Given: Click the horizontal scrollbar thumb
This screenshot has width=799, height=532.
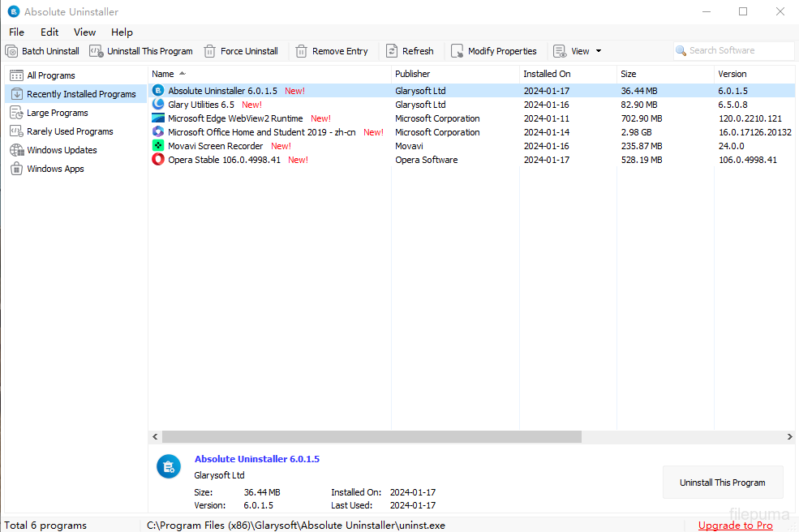Looking at the screenshot, I should coord(372,436).
